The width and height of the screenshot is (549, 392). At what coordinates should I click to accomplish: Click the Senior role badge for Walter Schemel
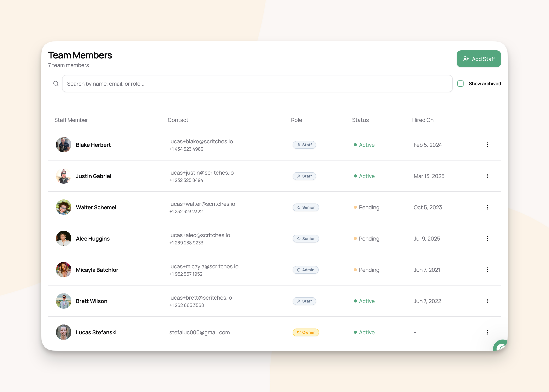pyautogui.click(x=306, y=207)
